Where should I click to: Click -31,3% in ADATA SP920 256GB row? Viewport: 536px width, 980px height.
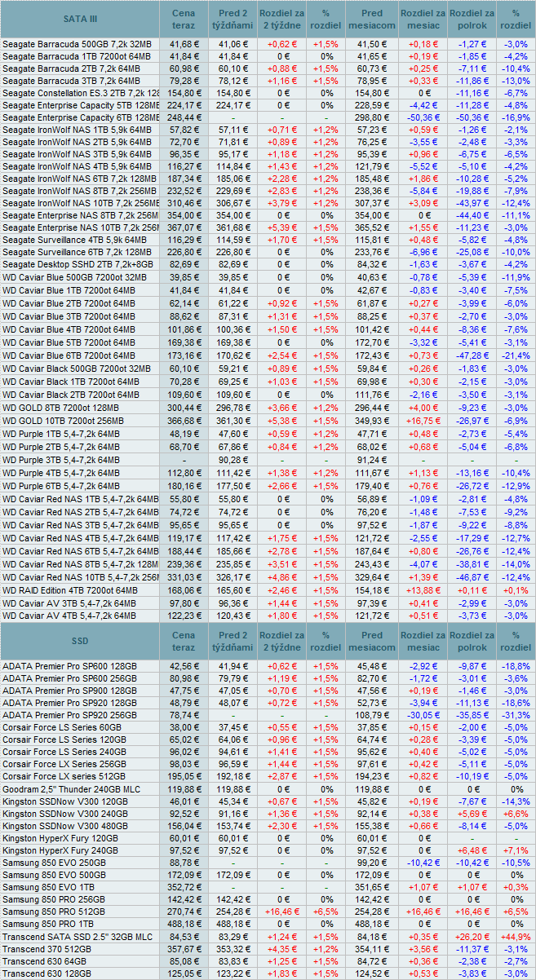click(515, 715)
